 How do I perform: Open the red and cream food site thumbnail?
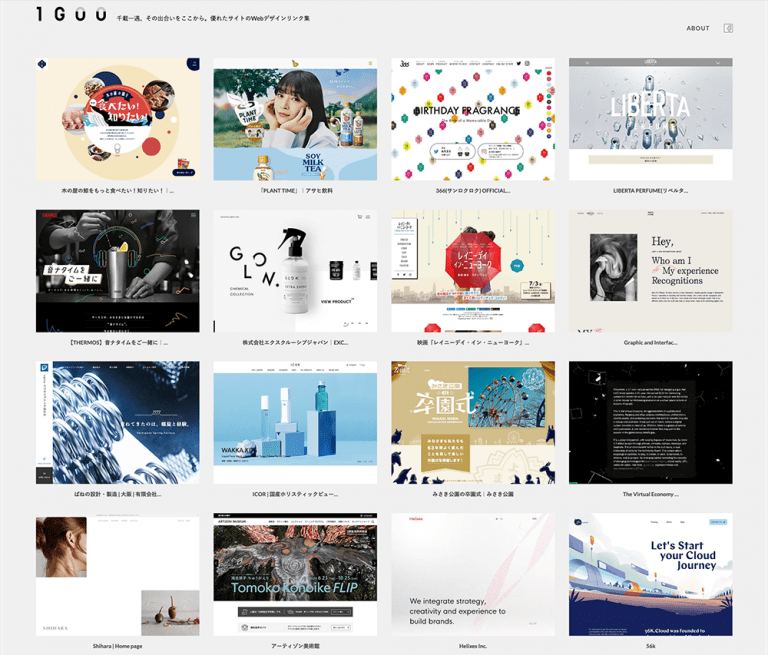click(x=118, y=119)
